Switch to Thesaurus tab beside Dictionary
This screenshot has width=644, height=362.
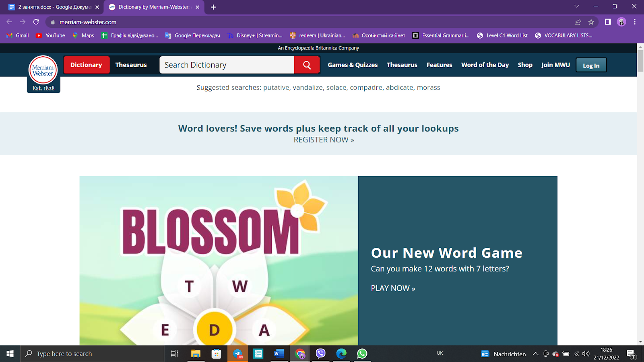coord(131,65)
